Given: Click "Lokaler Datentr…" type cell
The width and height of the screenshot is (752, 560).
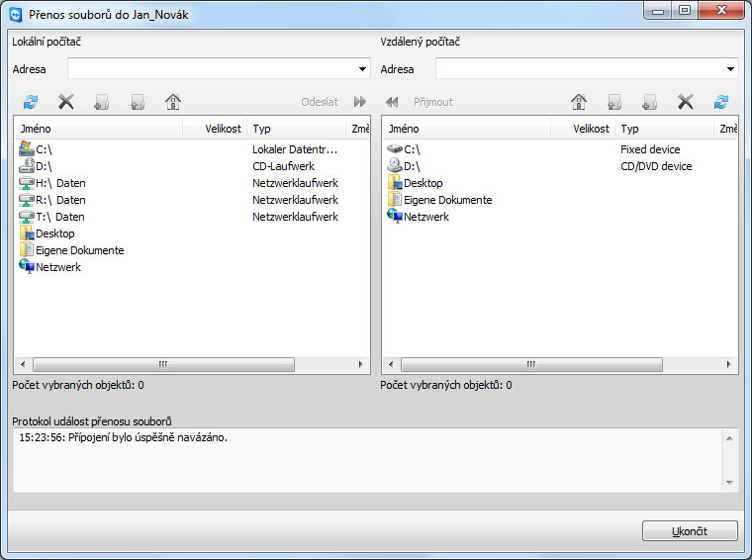Looking at the screenshot, I should pos(295,149).
